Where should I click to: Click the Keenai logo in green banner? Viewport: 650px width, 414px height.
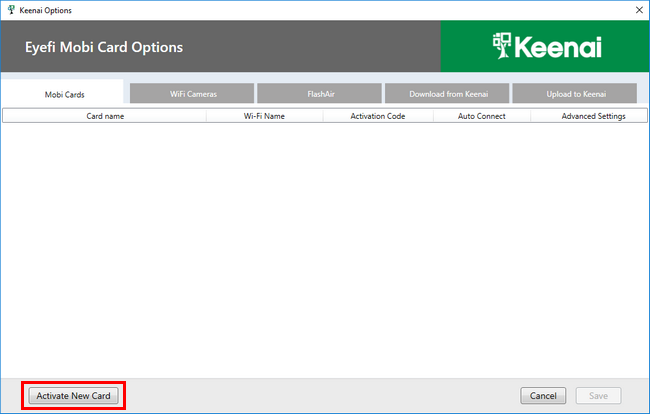tap(547, 46)
